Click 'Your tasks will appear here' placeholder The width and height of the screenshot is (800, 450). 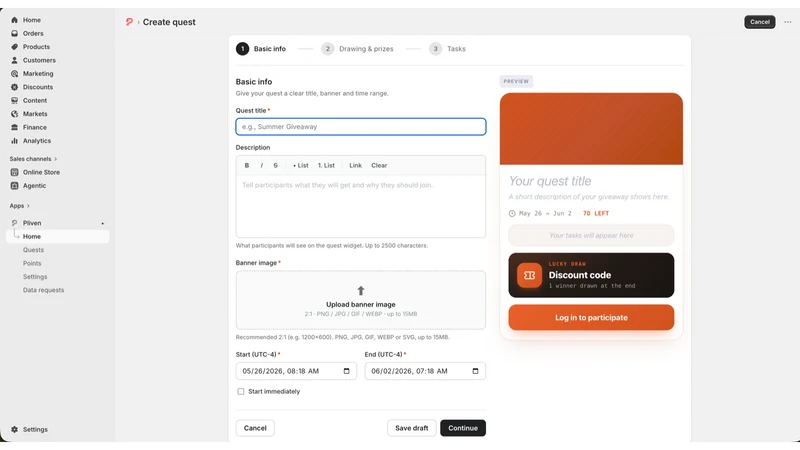tap(591, 235)
